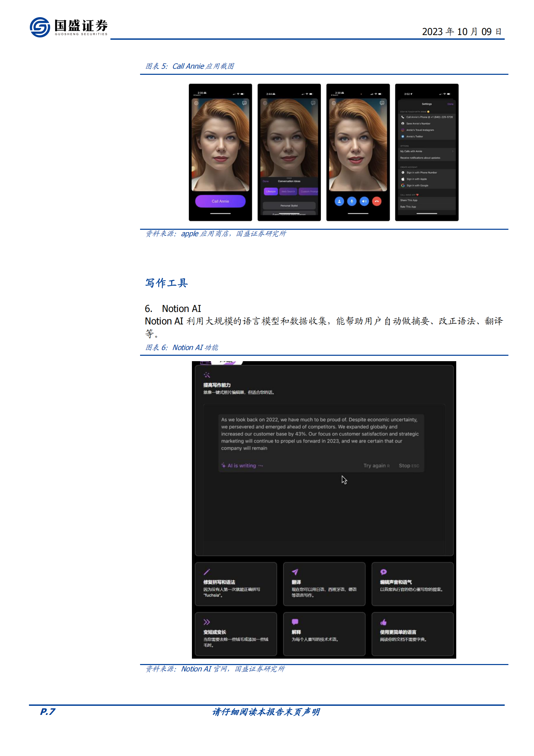The width and height of the screenshot is (534, 756).
Task: Click the double-chevron shorter or longer icon
Action: coord(207,622)
